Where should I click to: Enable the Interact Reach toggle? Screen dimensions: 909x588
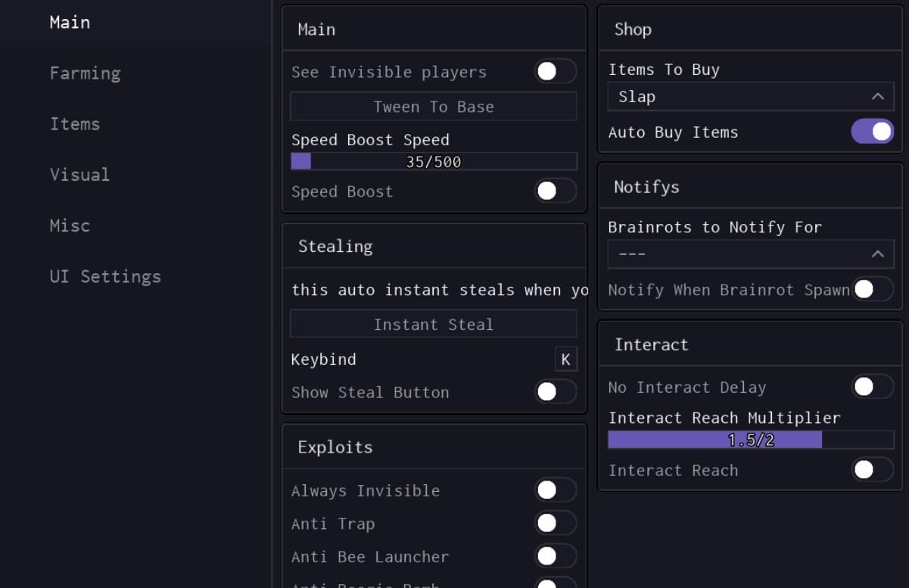[872, 470]
